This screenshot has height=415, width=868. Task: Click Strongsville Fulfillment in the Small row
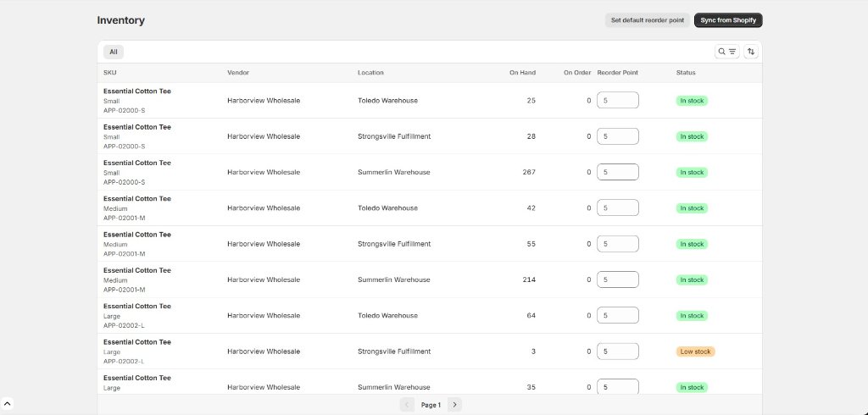pos(394,136)
